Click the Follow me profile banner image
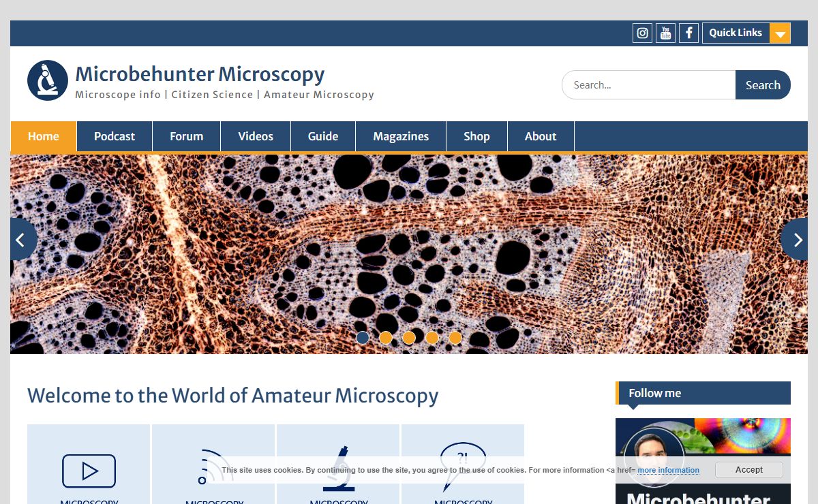 coord(703,461)
